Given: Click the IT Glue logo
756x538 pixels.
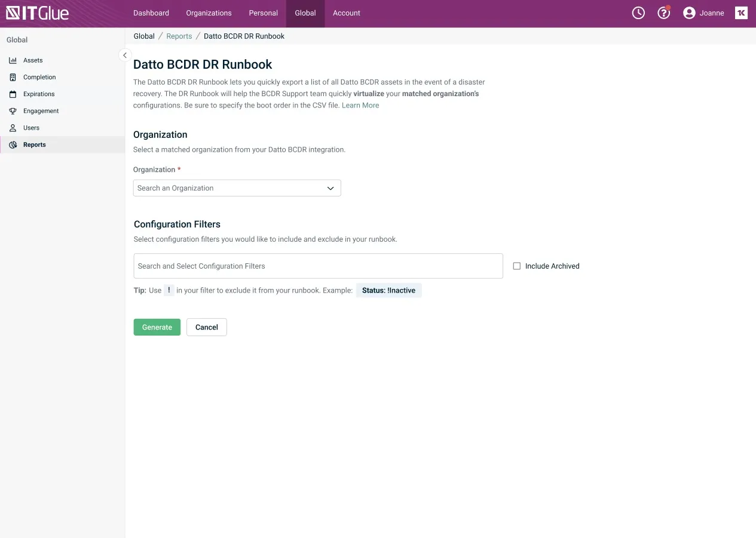Looking at the screenshot, I should point(37,13).
